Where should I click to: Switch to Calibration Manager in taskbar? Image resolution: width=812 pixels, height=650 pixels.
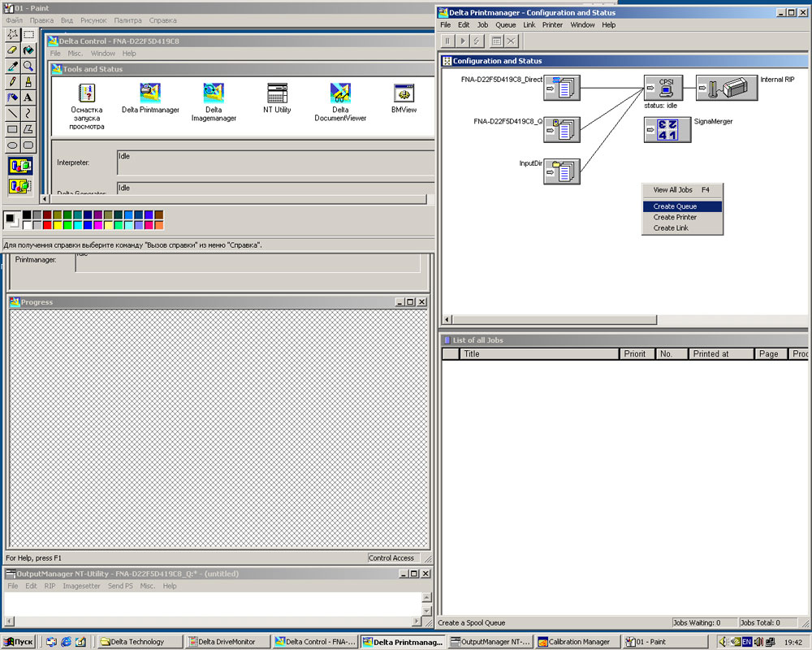point(573,642)
